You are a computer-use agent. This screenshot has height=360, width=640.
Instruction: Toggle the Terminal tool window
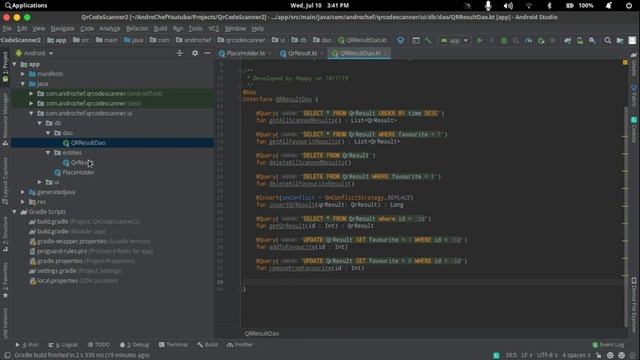(173, 345)
